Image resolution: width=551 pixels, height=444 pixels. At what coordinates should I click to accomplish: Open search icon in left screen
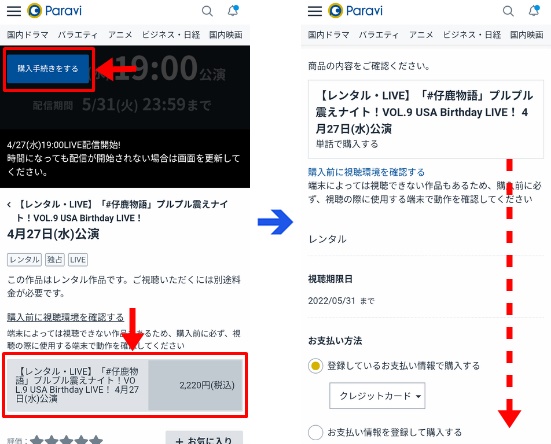pos(207,11)
